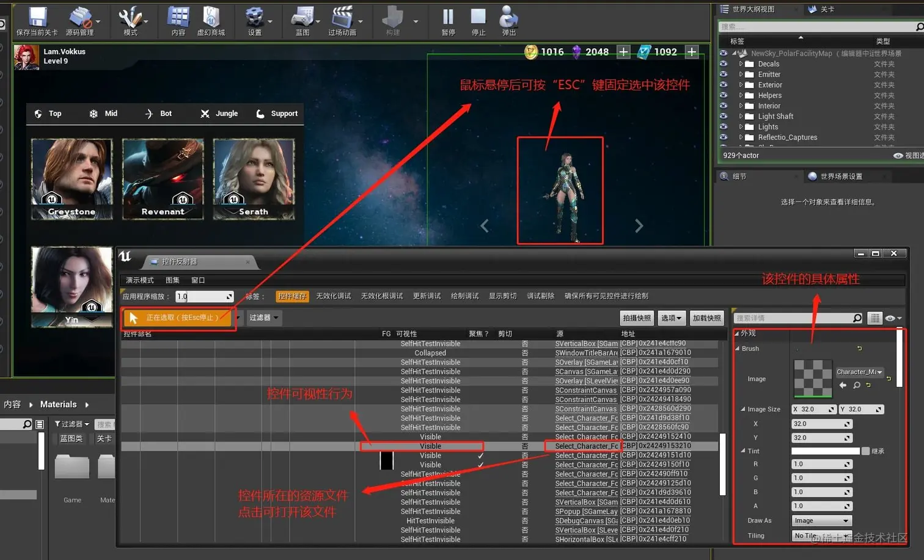Toggle visibility eye for Lights folder

(x=724, y=127)
